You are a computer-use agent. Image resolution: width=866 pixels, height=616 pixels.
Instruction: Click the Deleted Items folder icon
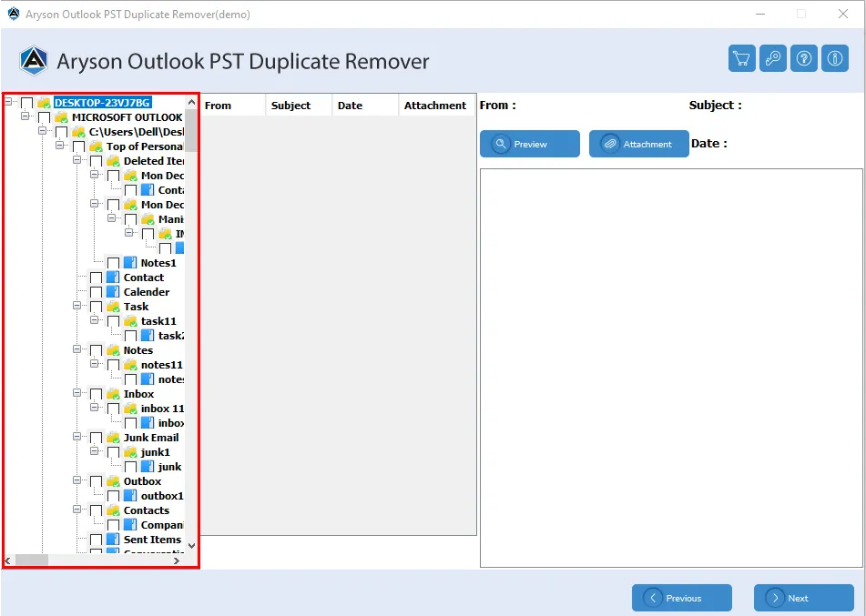coord(113,161)
